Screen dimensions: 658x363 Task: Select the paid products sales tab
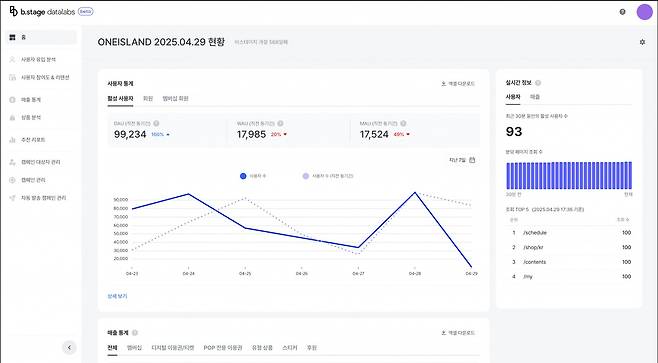262,348
